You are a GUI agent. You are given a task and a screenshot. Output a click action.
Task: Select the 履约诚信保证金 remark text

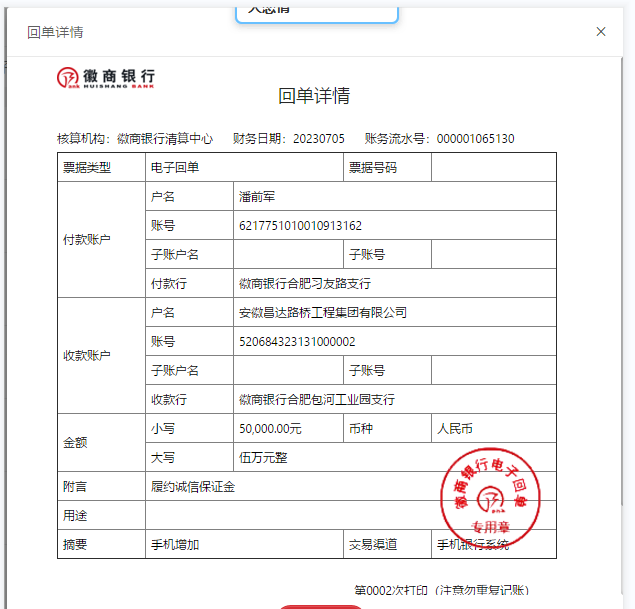click(x=193, y=487)
